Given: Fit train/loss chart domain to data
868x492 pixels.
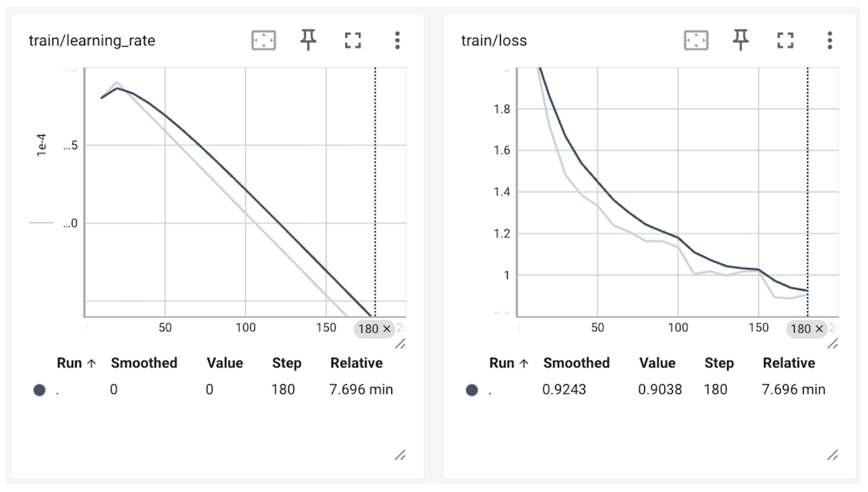Looking at the screenshot, I should pyautogui.click(x=696, y=41).
